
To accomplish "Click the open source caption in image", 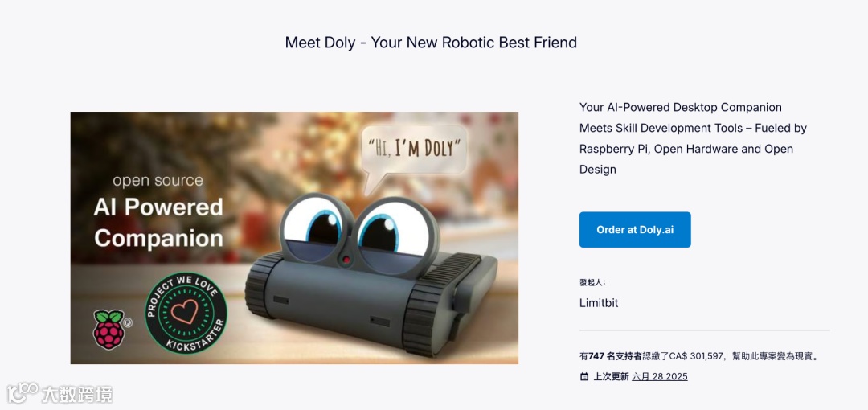I will 158,181.
